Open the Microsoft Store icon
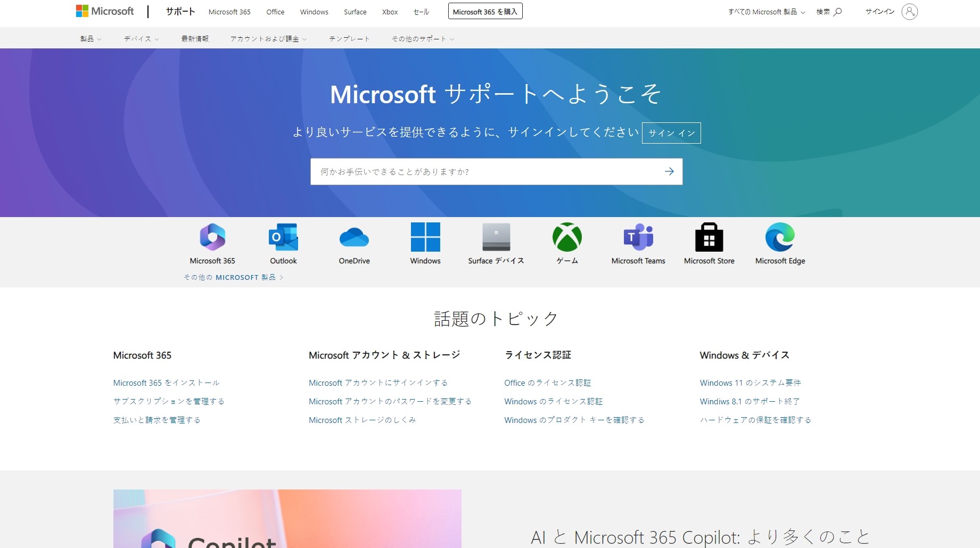Image resolution: width=980 pixels, height=548 pixels. pyautogui.click(x=709, y=237)
